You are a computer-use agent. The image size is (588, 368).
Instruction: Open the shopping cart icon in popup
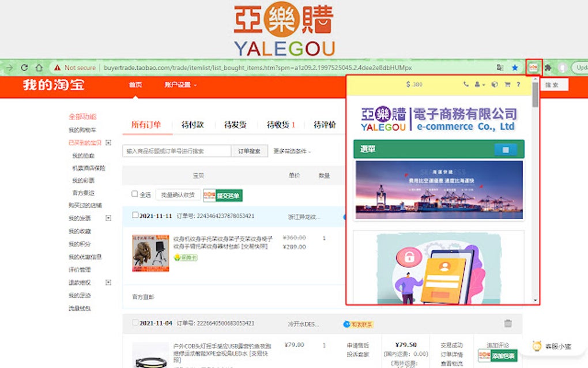click(507, 84)
